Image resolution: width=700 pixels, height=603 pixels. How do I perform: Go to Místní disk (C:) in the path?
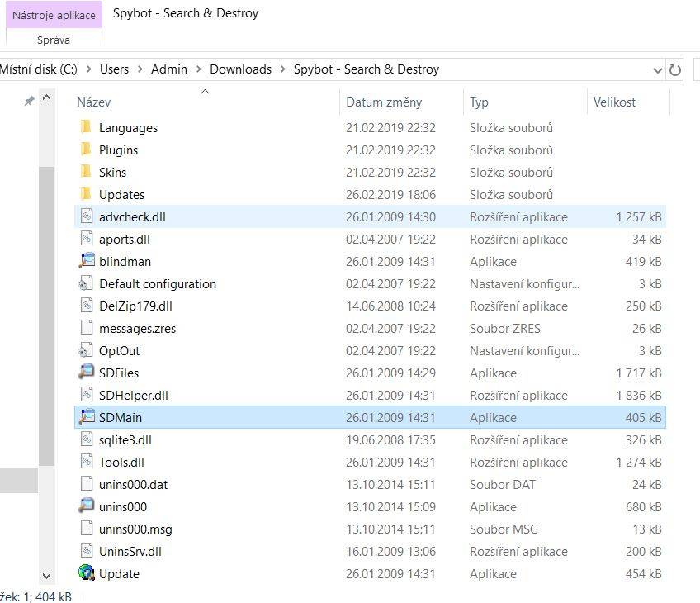point(39,69)
